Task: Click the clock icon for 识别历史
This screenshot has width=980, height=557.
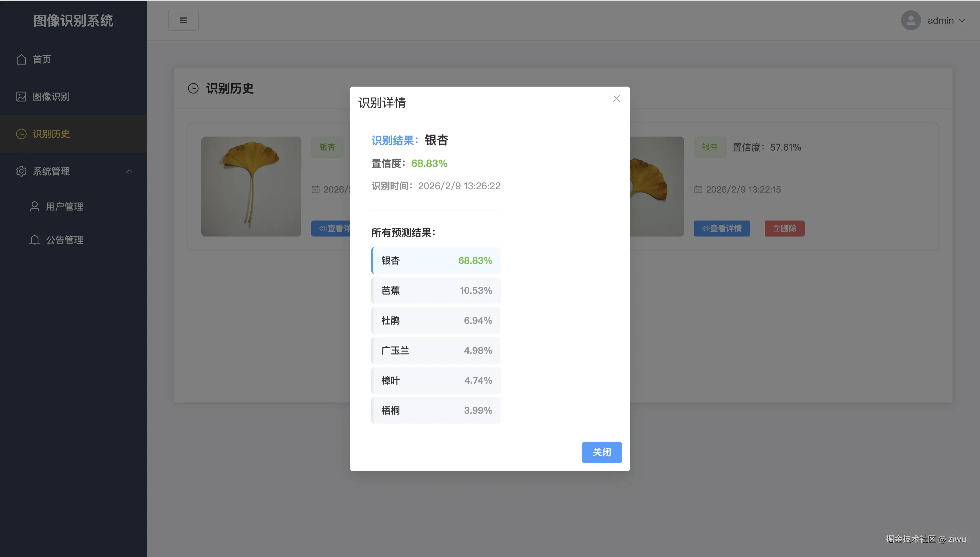Action: (21, 134)
